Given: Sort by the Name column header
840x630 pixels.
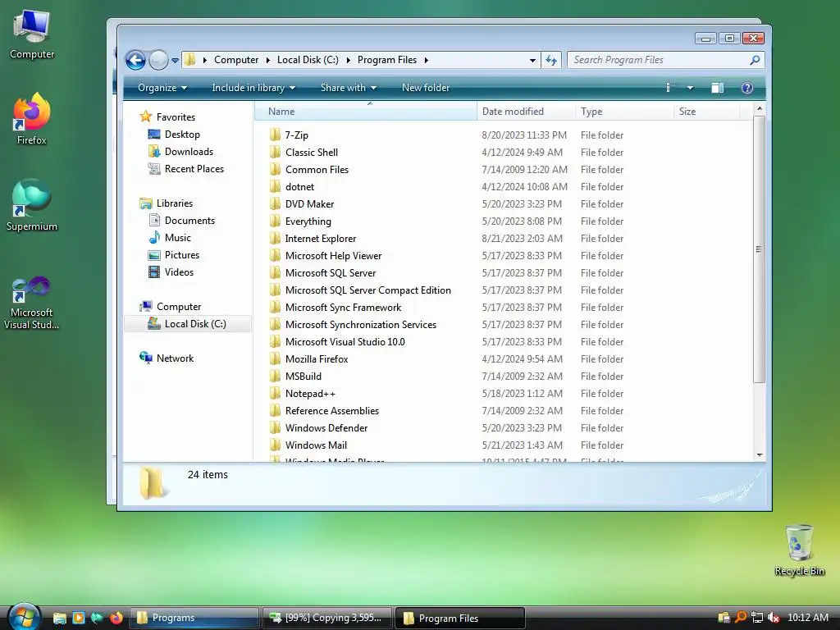Looking at the screenshot, I should tap(365, 112).
